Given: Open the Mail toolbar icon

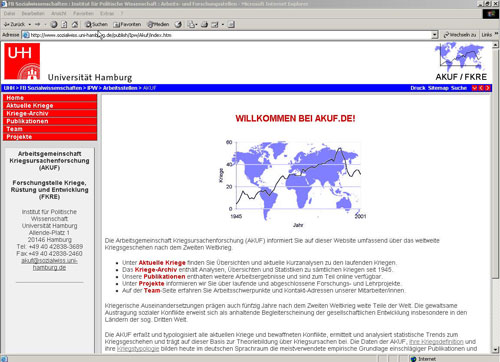Looking at the screenshot, I should pos(191,24).
